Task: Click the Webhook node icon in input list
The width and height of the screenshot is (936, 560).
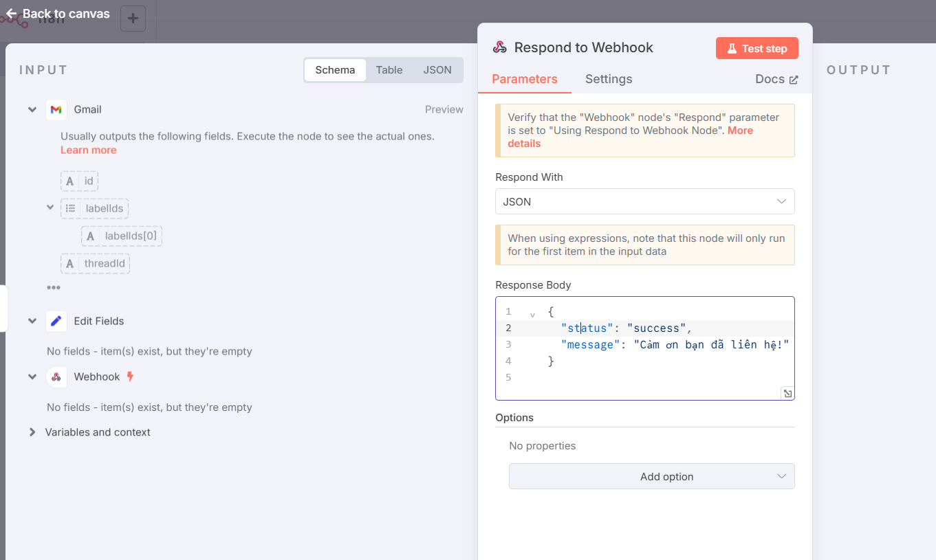Action: 56,377
